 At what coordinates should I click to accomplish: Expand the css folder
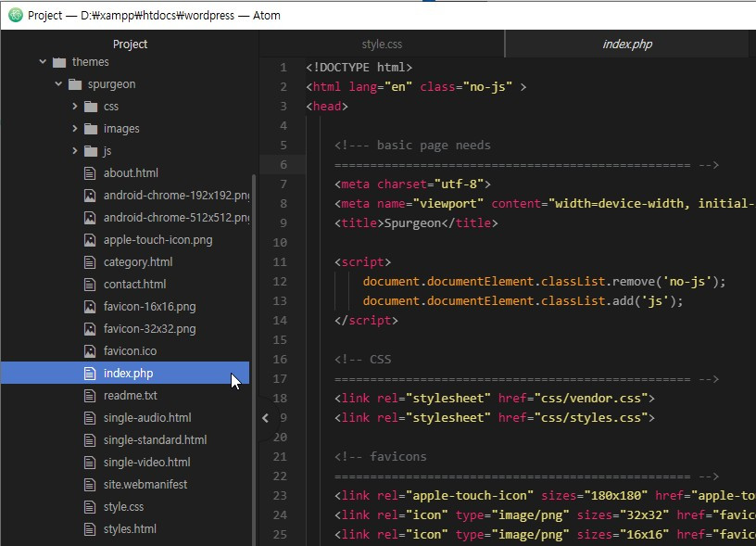click(x=75, y=107)
